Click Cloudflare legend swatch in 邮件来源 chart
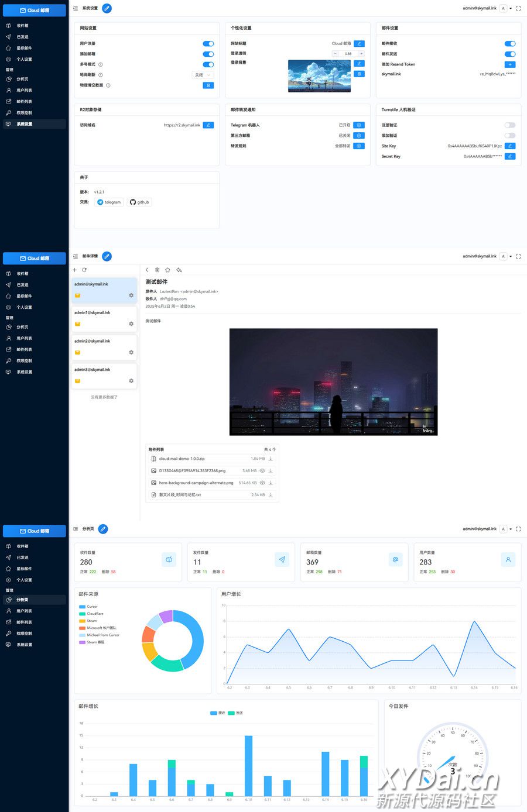 (x=82, y=614)
